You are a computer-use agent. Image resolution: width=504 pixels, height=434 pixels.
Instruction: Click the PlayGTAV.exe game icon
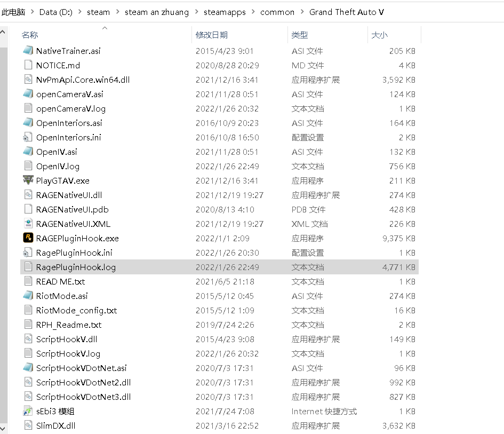tap(28, 180)
